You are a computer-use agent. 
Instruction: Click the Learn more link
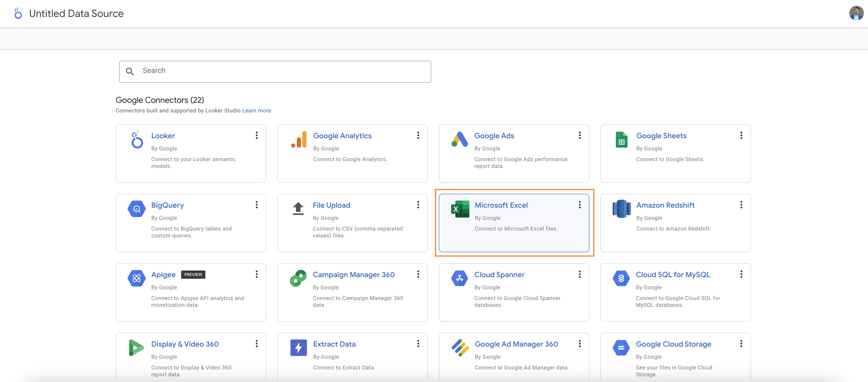(x=256, y=111)
